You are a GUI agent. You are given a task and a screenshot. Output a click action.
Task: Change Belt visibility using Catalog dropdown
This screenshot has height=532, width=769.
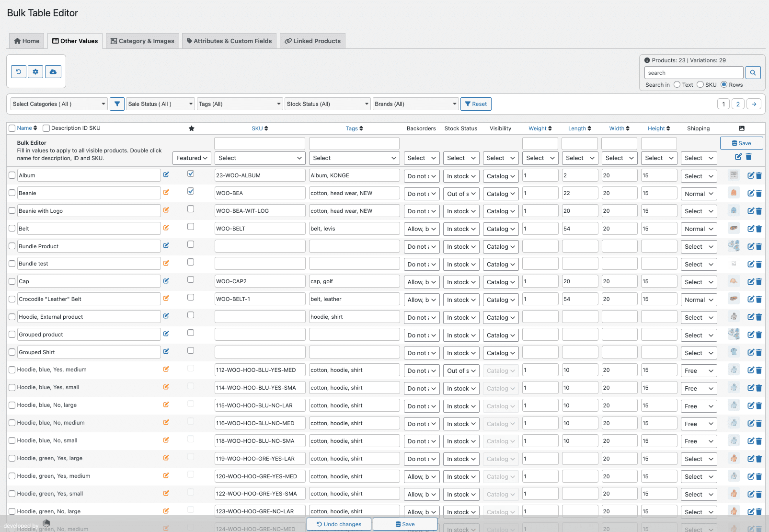[x=500, y=229]
